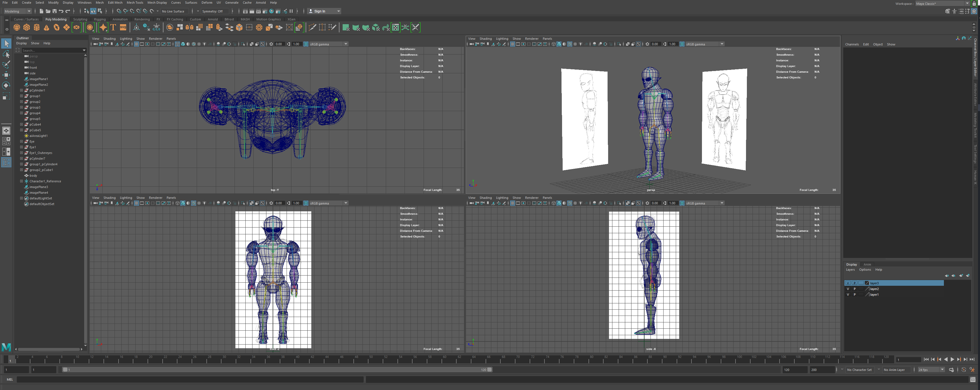Toggle the P playback flag on layer1

854,295
